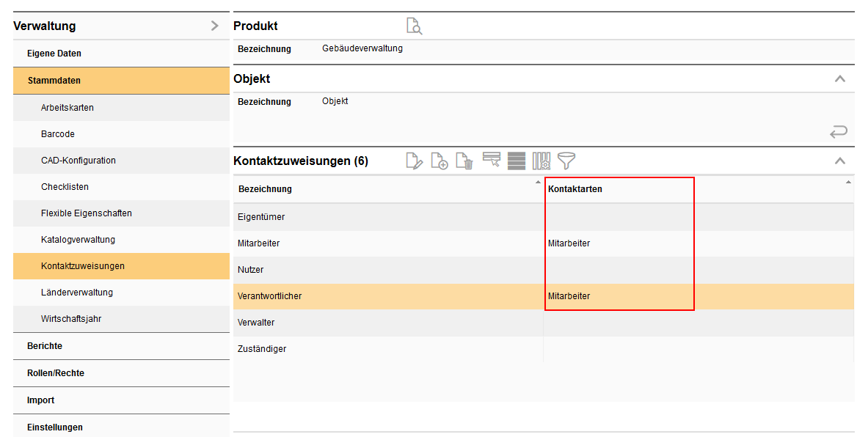Open the record preview icon in Produkt section
The width and height of the screenshot is (868, 437).
coord(414,26)
